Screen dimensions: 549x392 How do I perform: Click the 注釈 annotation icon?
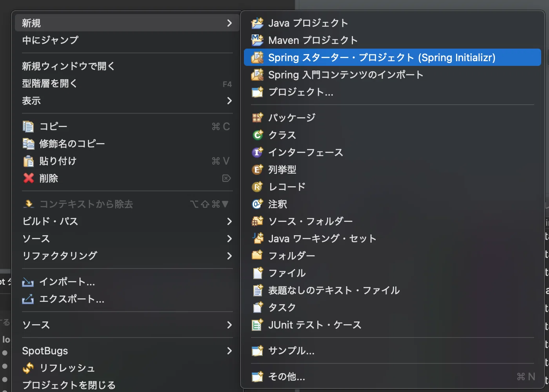click(x=257, y=204)
